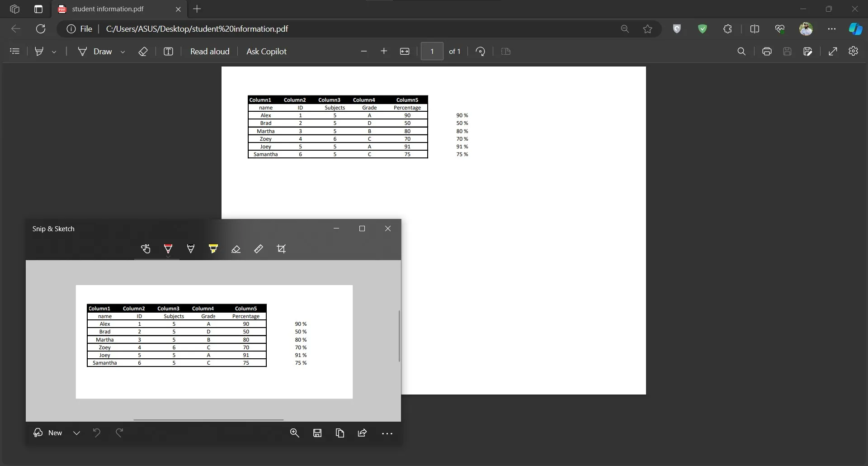The height and width of the screenshot is (466, 868).
Task: Toggle split screen view
Action: [755, 29]
